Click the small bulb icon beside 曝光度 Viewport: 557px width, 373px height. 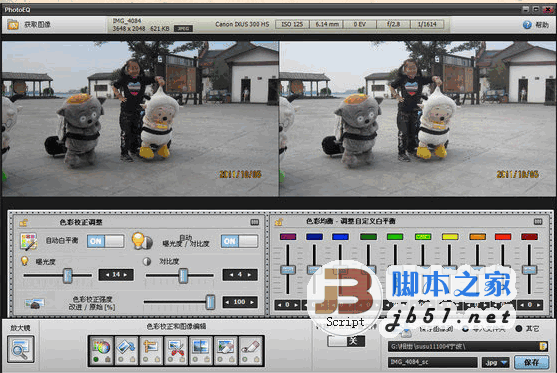point(25,261)
